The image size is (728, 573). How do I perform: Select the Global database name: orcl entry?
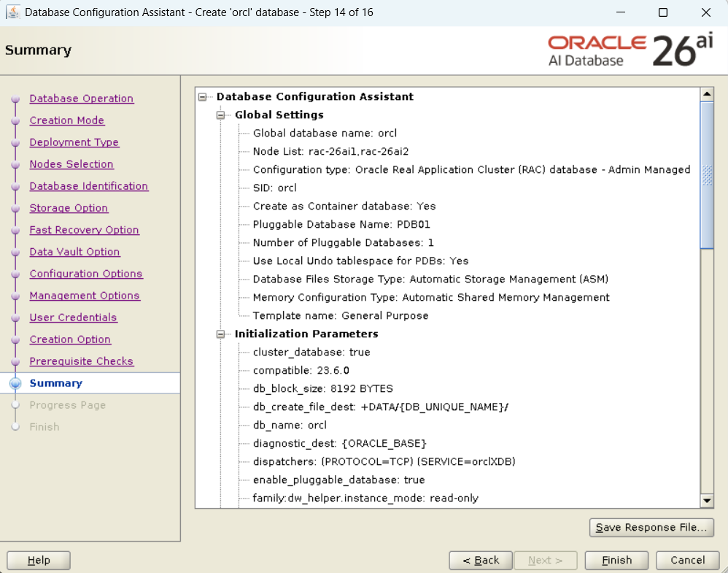(325, 133)
